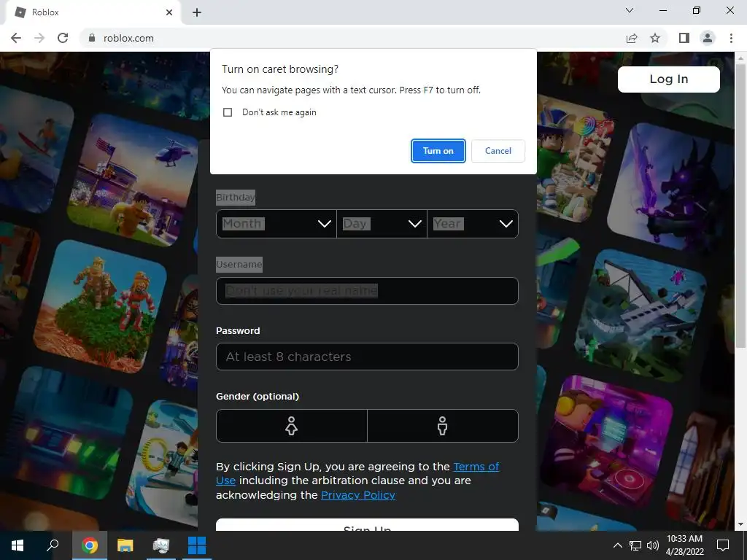Click the purple dragon game thumbnail
747x560 pixels.
(673, 187)
